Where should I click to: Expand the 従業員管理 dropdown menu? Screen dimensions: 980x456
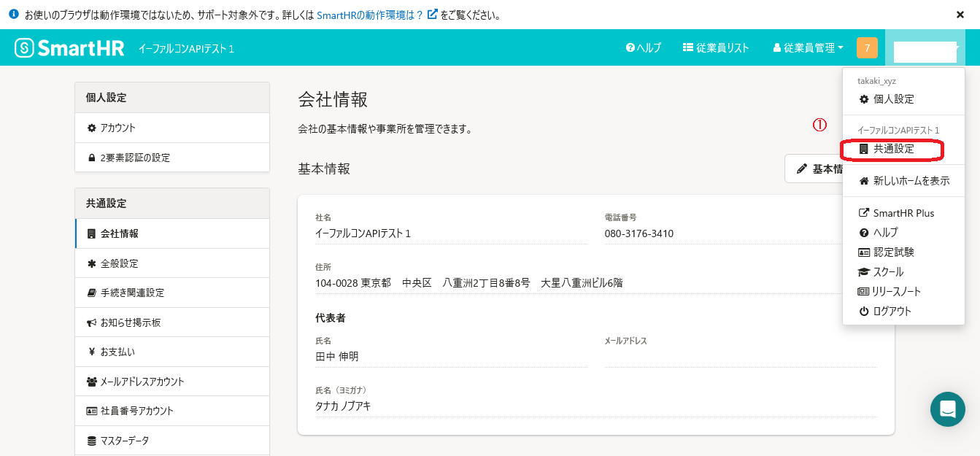tap(808, 48)
